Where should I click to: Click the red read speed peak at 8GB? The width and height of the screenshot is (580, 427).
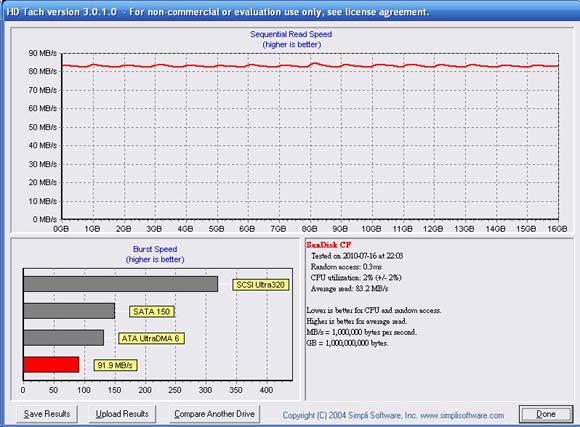pyautogui.click(x=314, y=64)
